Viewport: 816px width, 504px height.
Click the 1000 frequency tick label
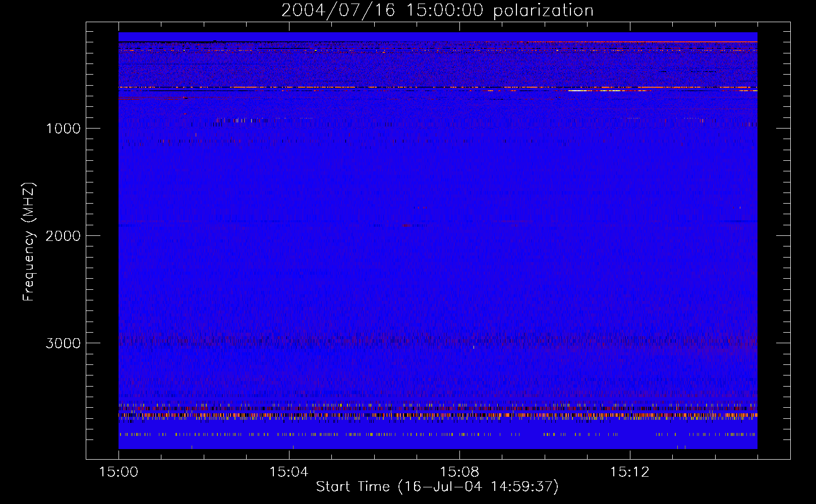[x=63, y=129]
